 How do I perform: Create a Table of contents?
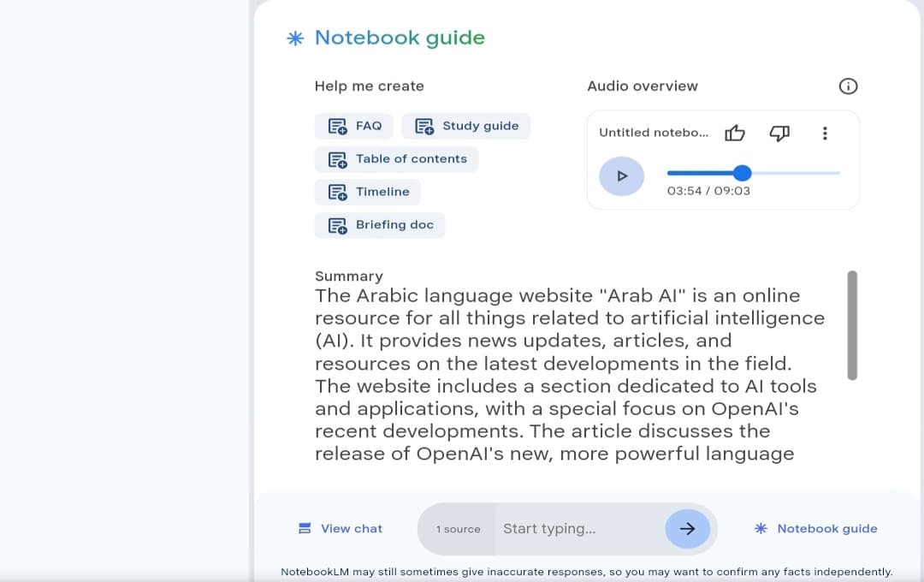click(397, 159)
